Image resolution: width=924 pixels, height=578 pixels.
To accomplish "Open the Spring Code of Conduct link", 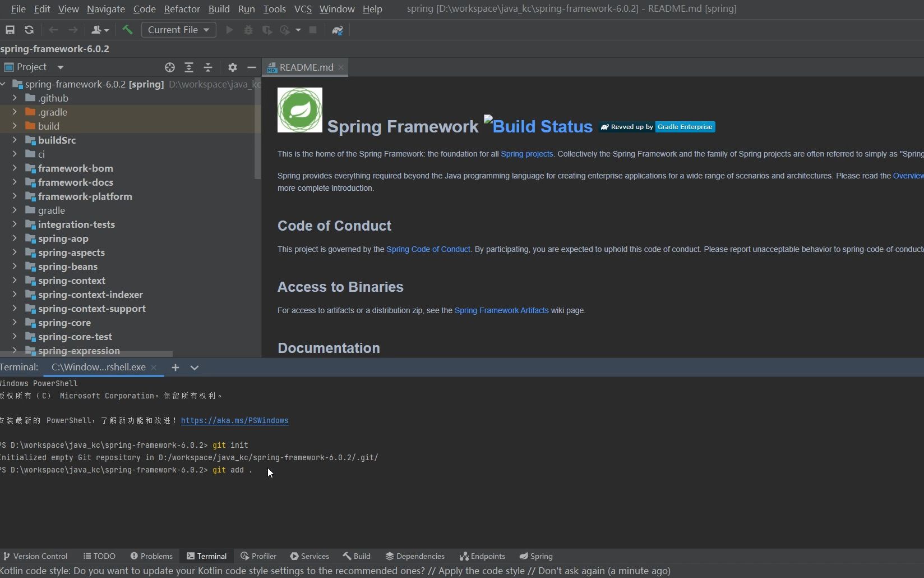I will click(428, 249).
